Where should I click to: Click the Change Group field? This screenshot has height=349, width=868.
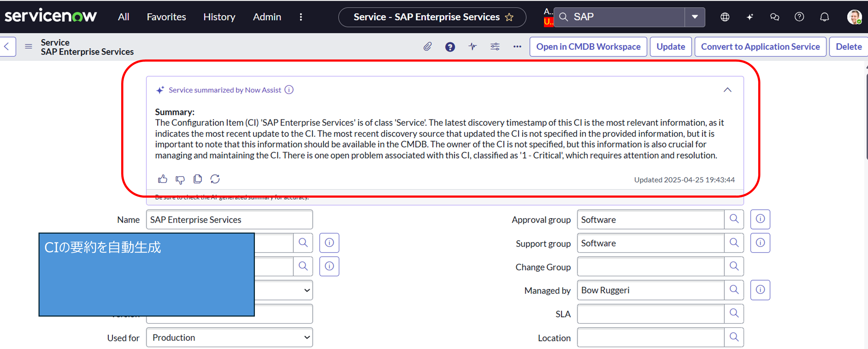coord(651,267)
